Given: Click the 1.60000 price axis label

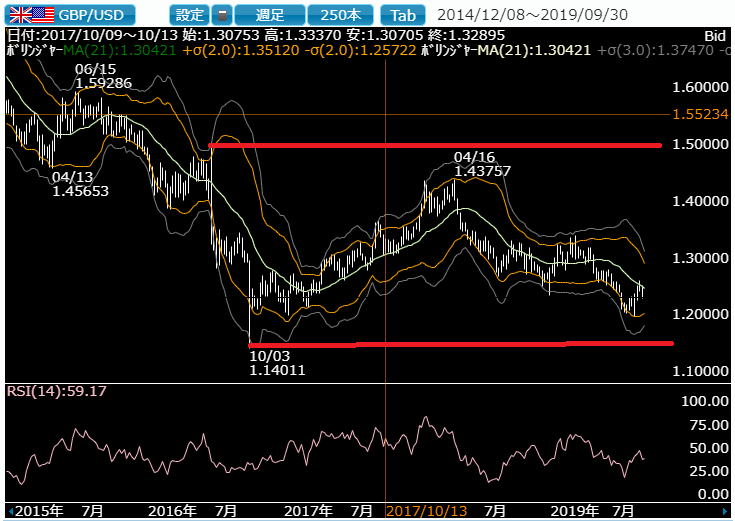Looking at the screenshot, I should [x=700, y=87].
